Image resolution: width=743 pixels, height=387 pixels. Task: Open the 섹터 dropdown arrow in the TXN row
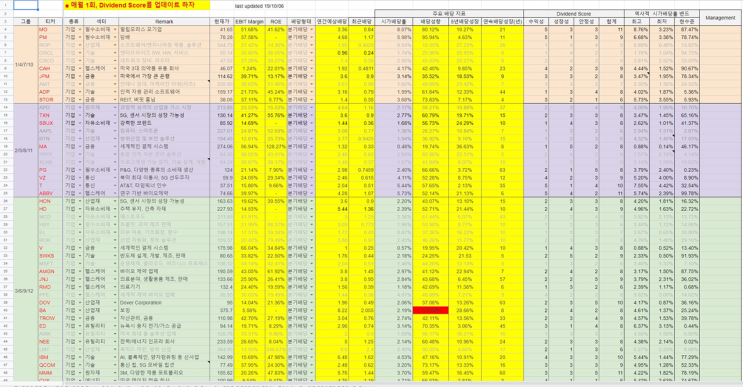[115, 115]
